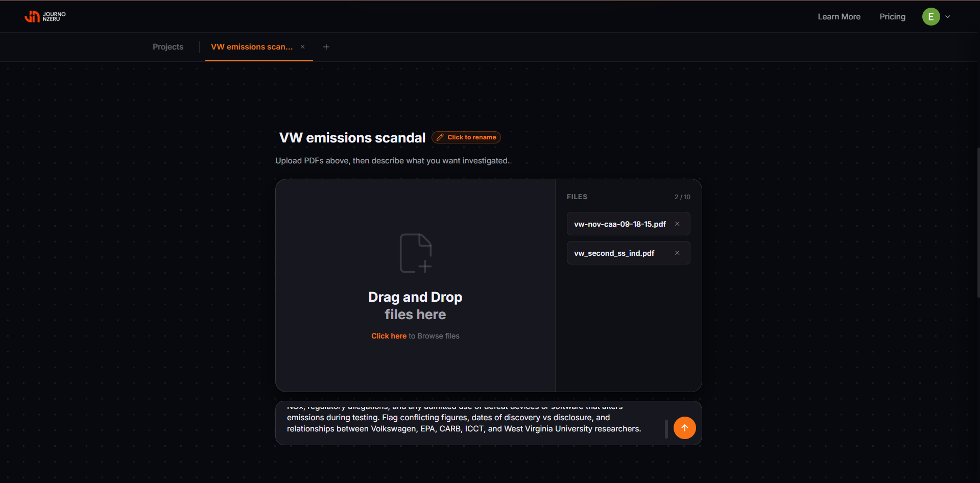
Task: Select the vw_second_ss_ind.pdf file name
Action: pos(614,253)
